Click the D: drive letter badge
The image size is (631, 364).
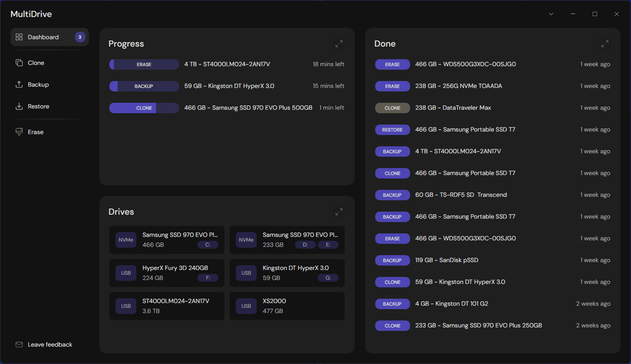tap(305, 245)
